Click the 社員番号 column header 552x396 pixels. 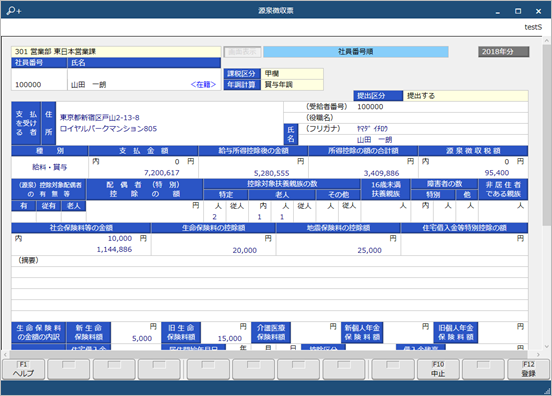(39, 63)
